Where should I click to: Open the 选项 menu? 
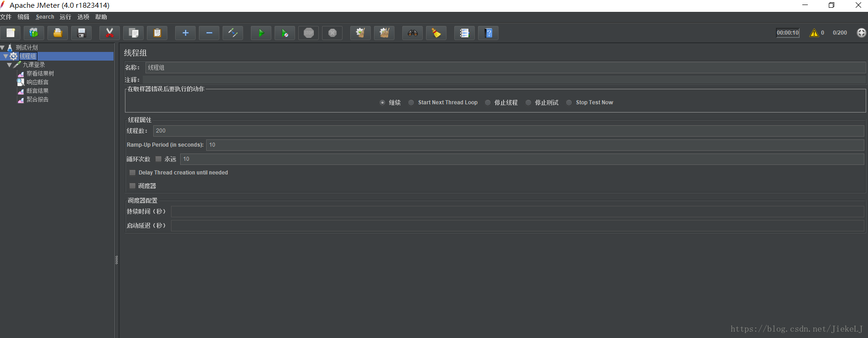click(83, 17)
